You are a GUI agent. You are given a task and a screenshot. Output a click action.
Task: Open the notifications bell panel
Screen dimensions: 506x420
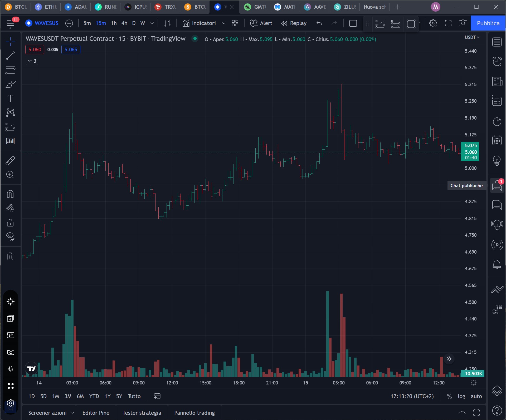click(497, 264)
